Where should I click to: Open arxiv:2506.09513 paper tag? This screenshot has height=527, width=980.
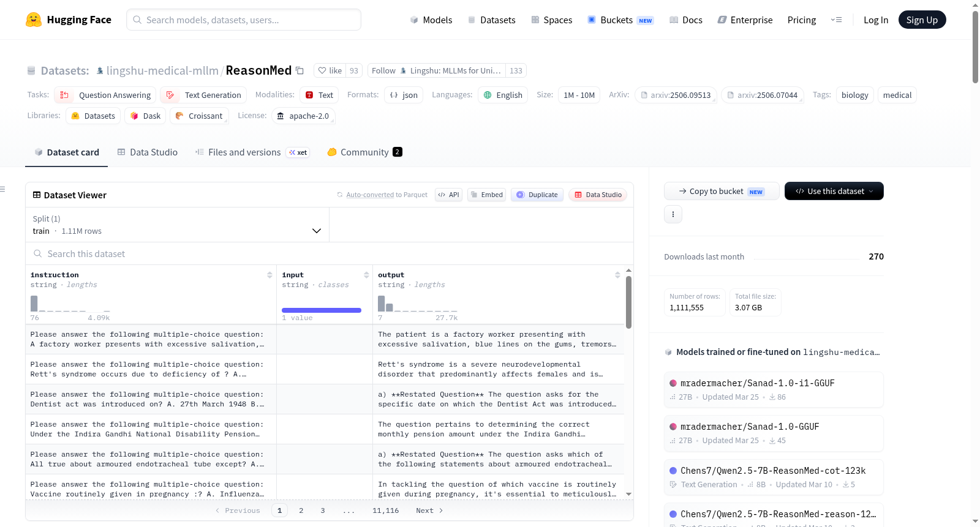pyautogui.click(x=676, y=95)
